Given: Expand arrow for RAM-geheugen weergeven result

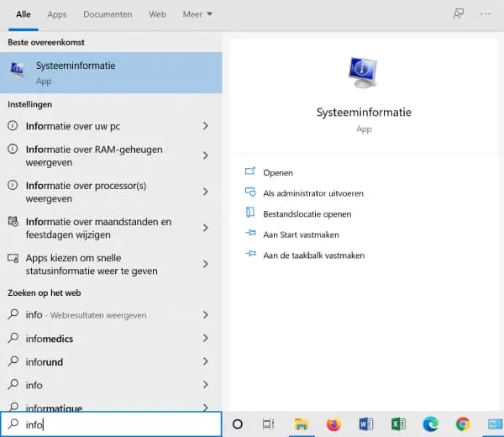Looking at the screenshot, I should (x=206, y=155).
